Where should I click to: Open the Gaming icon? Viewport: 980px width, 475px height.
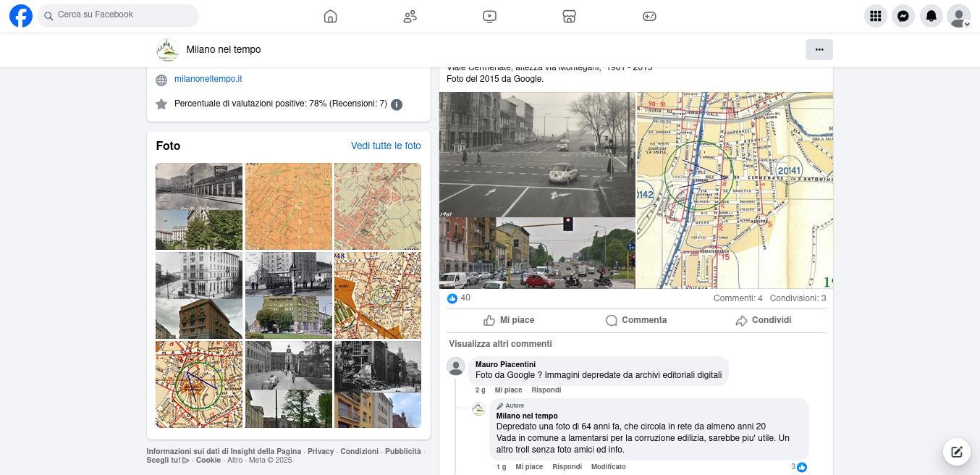649,16
